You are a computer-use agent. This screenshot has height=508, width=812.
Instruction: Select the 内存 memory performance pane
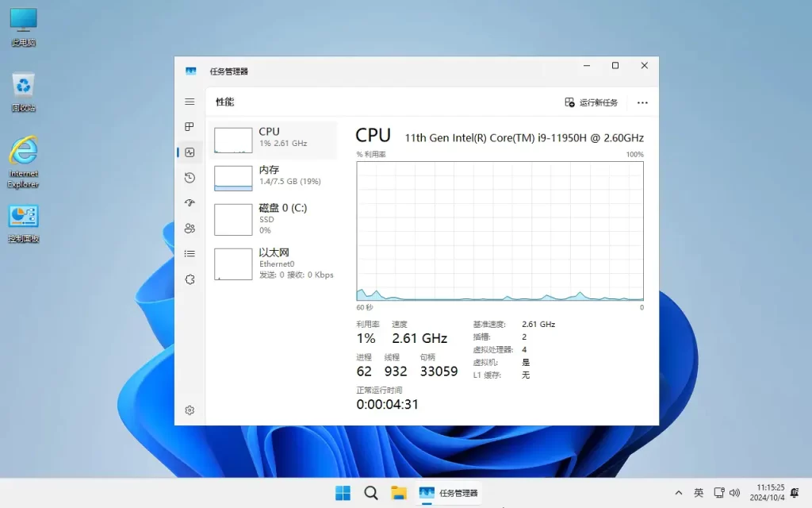pyautogui.click(x=274, y=176)
